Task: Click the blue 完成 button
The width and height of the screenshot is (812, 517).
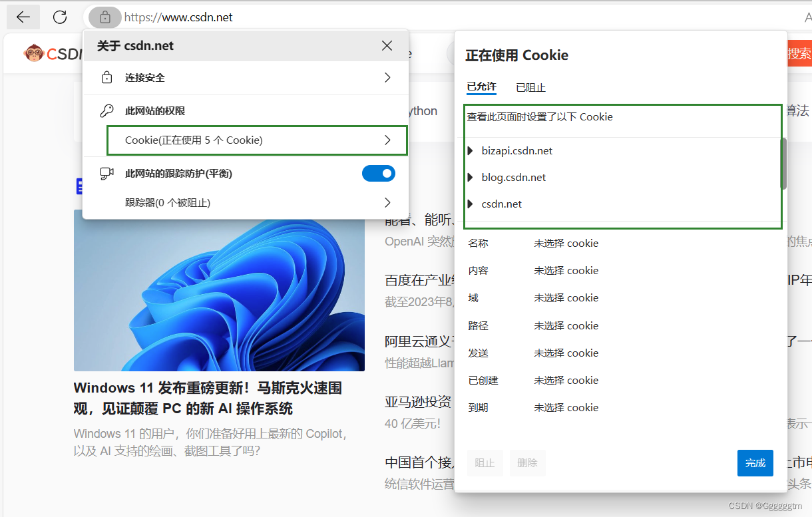Action: (x=755, y=463)
